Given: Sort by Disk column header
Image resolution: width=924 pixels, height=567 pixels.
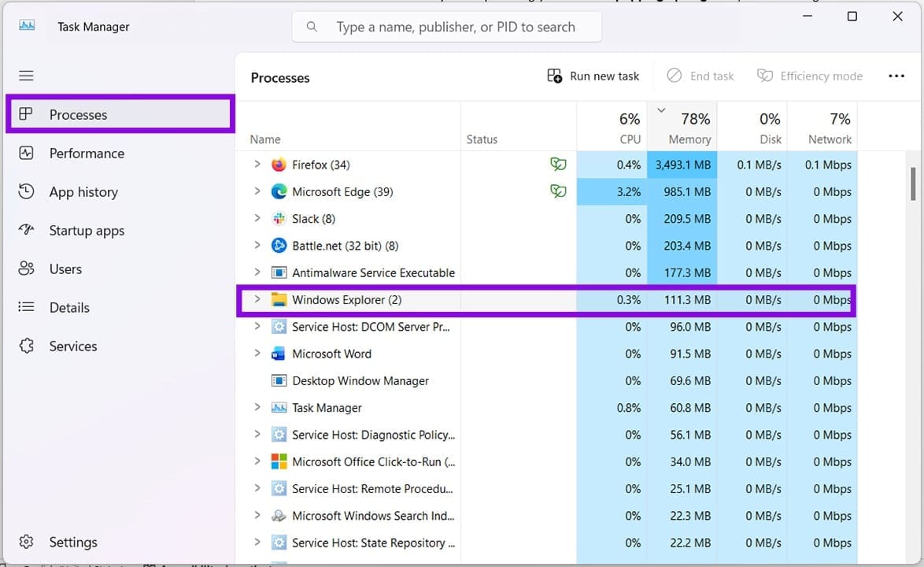Looking at the screenshot, I should (x=752, y=126).
